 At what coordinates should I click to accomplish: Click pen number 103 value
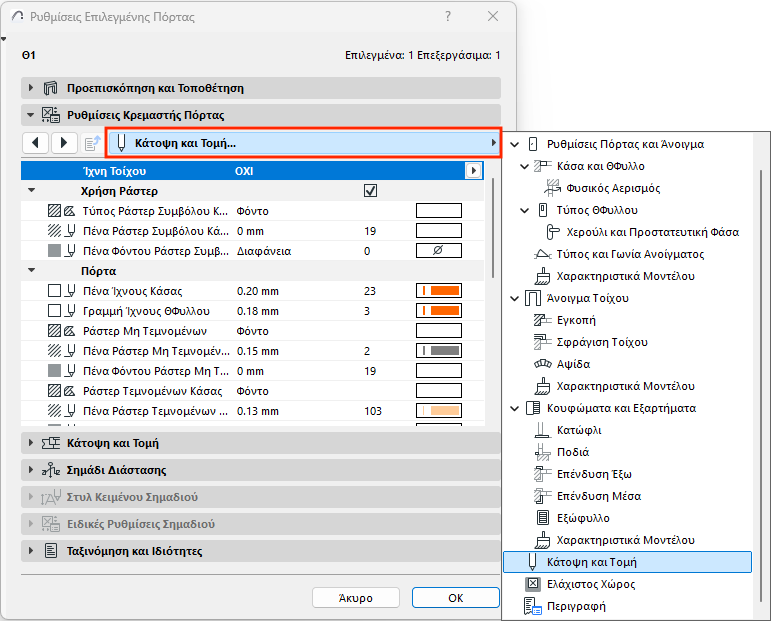point(373,411)
